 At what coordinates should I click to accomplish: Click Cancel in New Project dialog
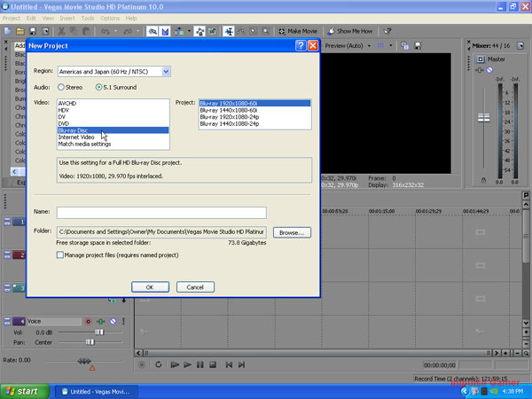pos(195,287)
